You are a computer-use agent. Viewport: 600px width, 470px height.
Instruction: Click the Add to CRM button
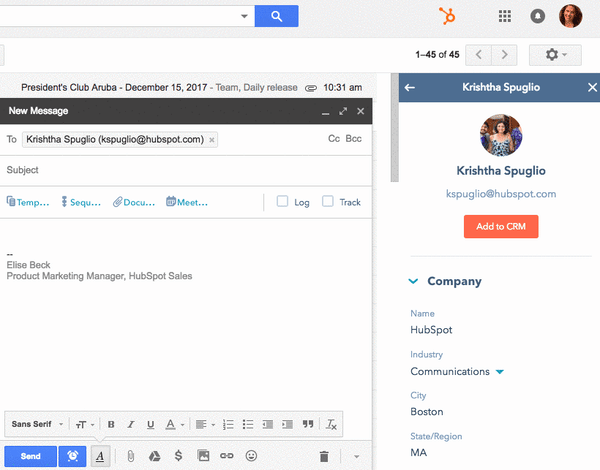(x=501, y=227)
